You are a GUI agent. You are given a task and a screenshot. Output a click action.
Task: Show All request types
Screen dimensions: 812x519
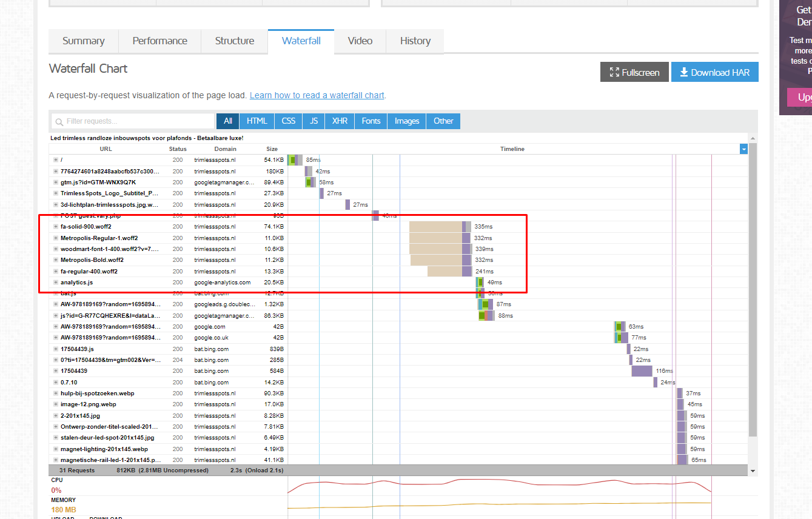pyautogui.click(x=228, y=121)
